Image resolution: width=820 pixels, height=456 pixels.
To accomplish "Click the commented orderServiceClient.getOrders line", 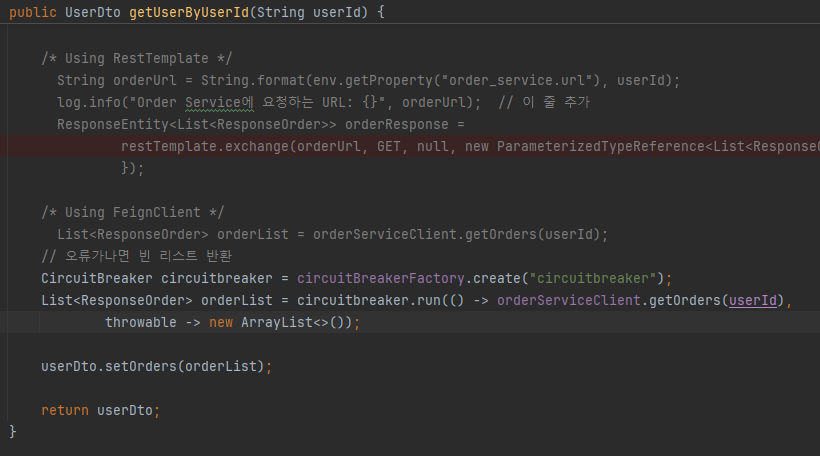I will tap(332, 234).
